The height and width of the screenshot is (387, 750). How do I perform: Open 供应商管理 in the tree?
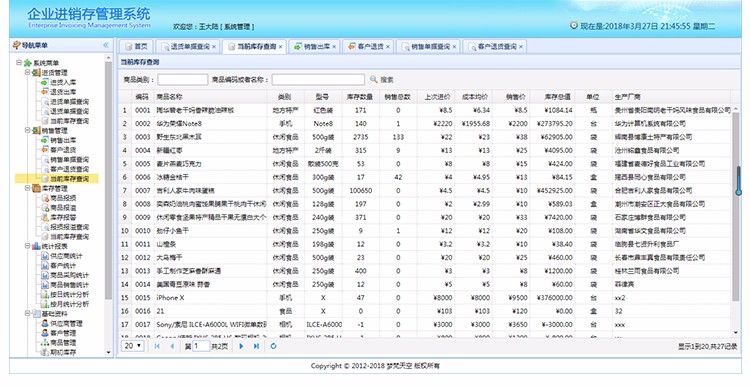pyautogui.click(x=66, y=323)
